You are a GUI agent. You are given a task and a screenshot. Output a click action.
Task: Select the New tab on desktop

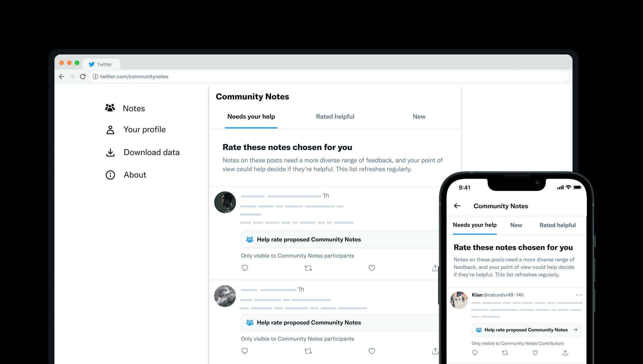click(x=419, y=117)
